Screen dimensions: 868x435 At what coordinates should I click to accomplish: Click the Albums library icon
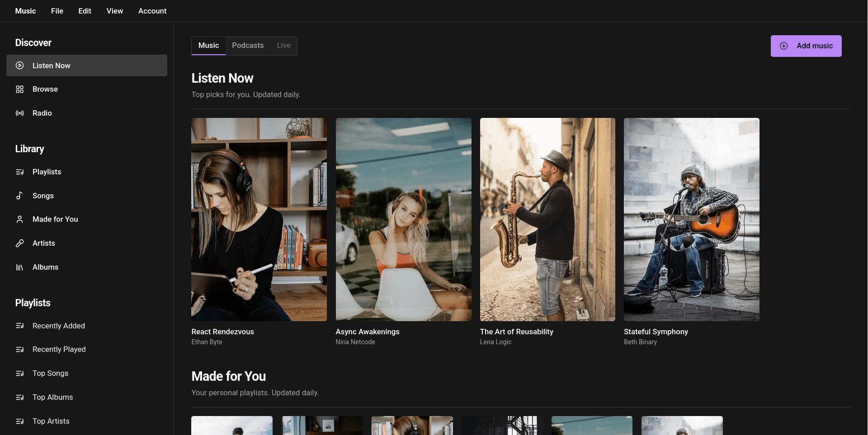pos(19,267)
